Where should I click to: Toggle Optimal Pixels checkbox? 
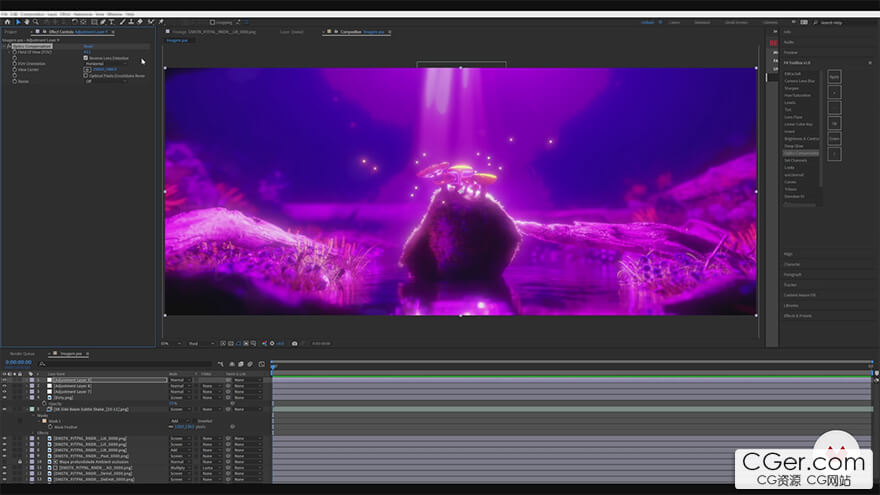click(x=85, y=76)
